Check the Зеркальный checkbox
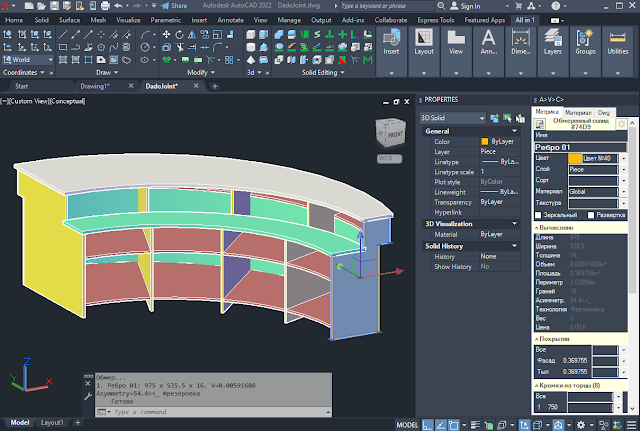The image size is (640, 431). [538, 215]
